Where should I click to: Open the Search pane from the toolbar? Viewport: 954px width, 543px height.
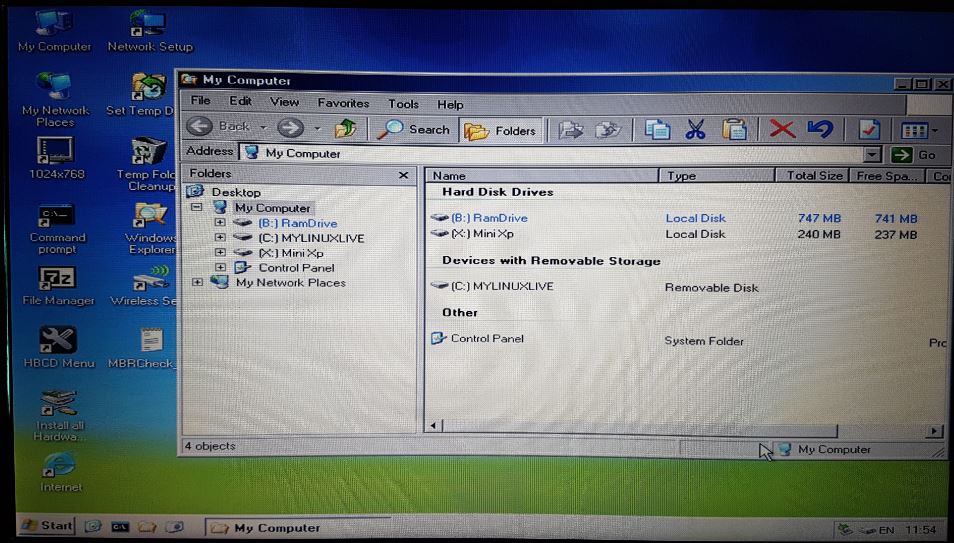(x=413, y=129)
